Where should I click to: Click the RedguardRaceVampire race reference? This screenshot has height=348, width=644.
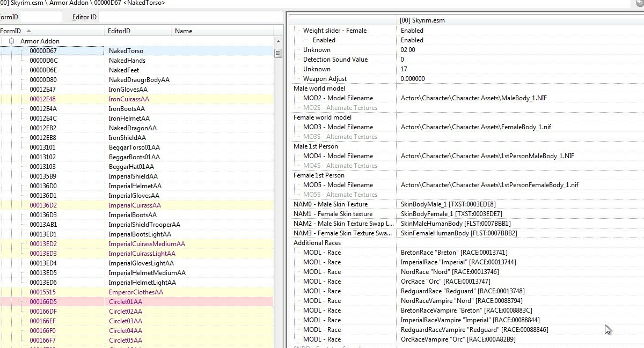(x=474, y=330)
